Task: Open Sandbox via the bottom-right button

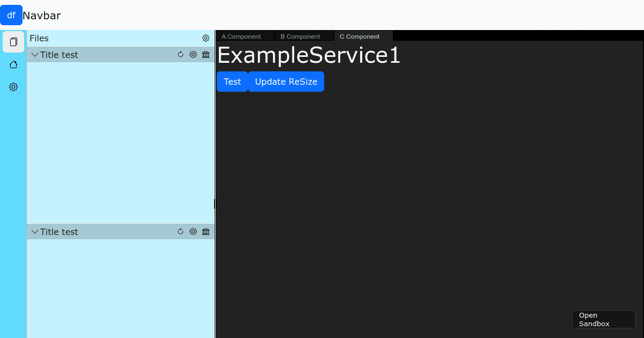Action: tap(603, 319)
